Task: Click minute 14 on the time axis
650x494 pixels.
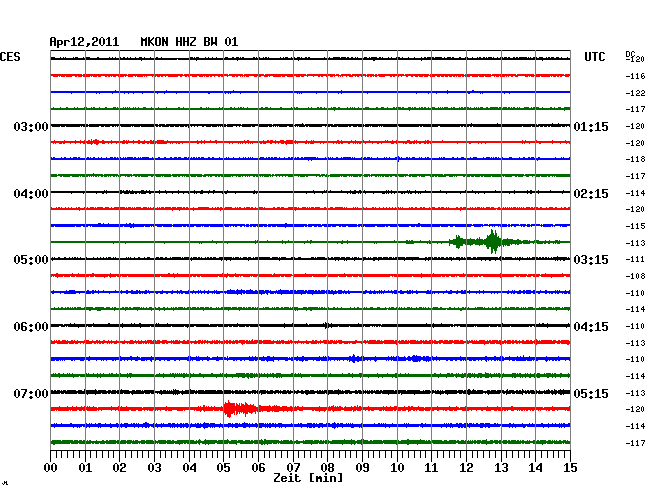Action: [535, 468]
